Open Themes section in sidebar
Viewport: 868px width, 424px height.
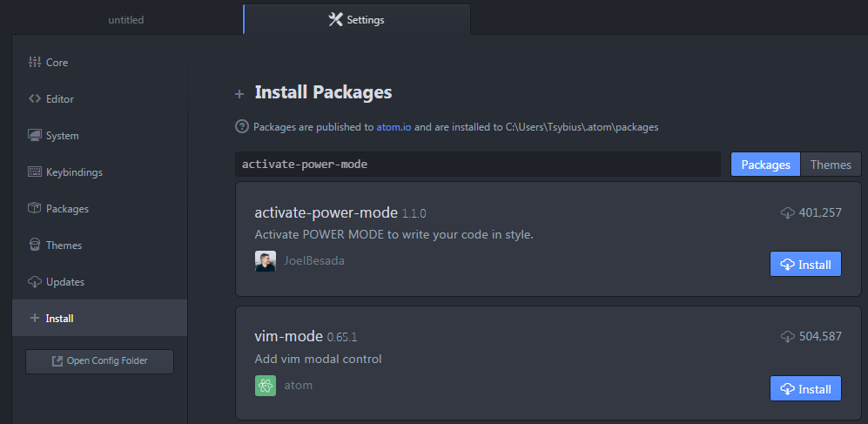[99, 246]
